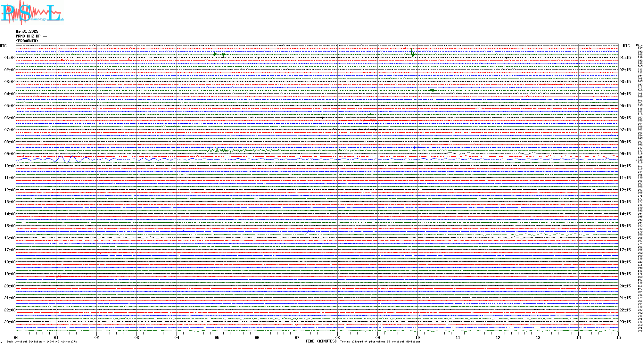
Task: Select the 19:00 hour label
Action: pos(10,274)
